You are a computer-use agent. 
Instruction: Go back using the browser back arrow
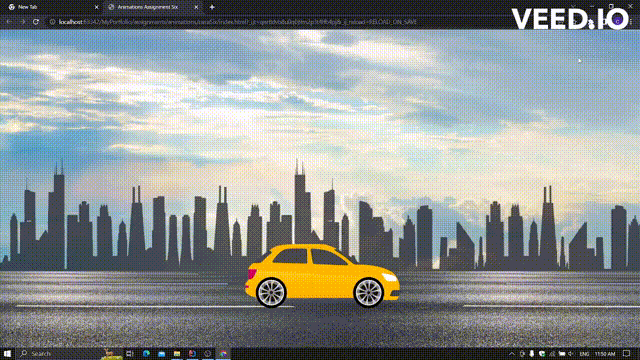click(x=9, y=22)
